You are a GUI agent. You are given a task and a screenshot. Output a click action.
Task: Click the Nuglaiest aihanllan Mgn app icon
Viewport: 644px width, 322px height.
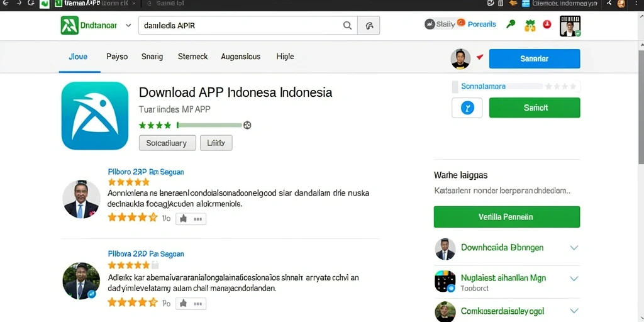pyautogui.click(x=445, y=281)
